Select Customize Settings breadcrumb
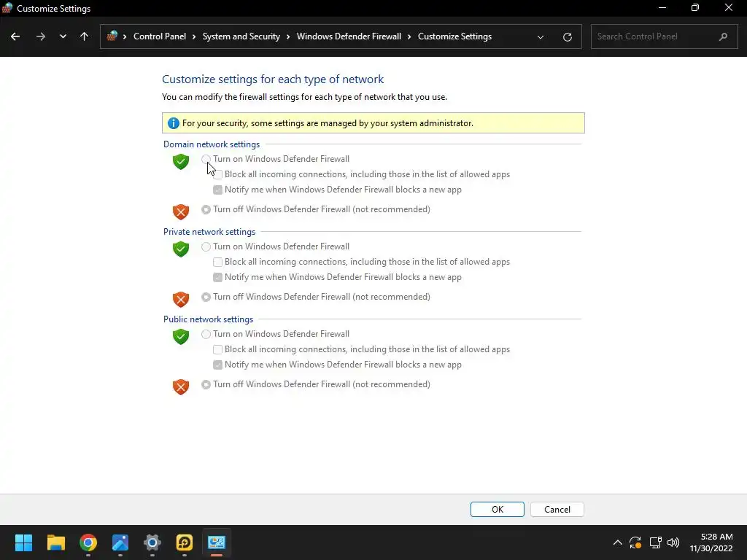The height and width of the screenshot is (560, 747). [x=454, y=36]
